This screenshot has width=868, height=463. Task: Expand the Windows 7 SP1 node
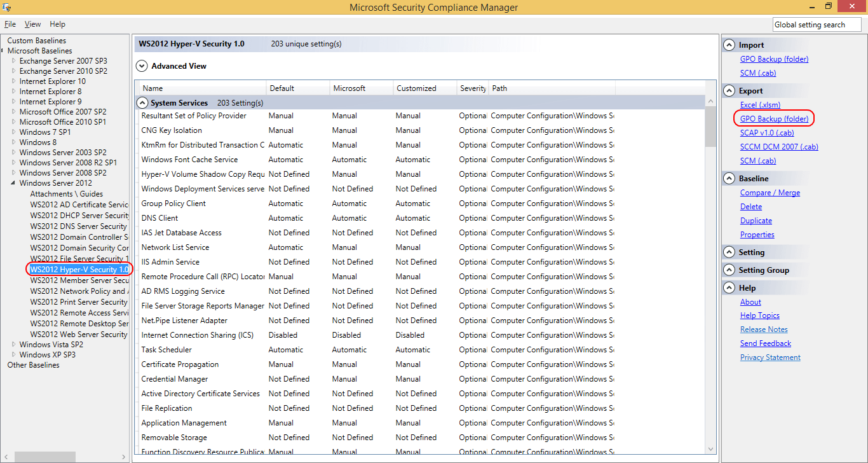(14, 132)
